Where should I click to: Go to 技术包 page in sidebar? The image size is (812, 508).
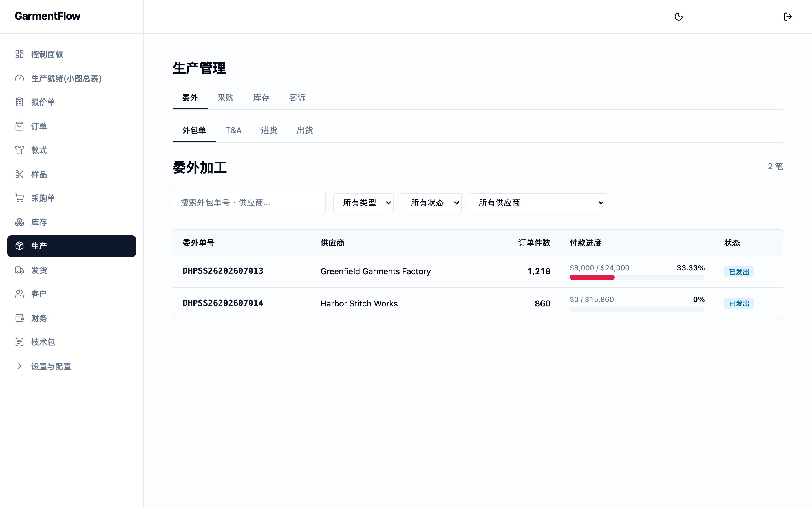click(x=71, y=342)
